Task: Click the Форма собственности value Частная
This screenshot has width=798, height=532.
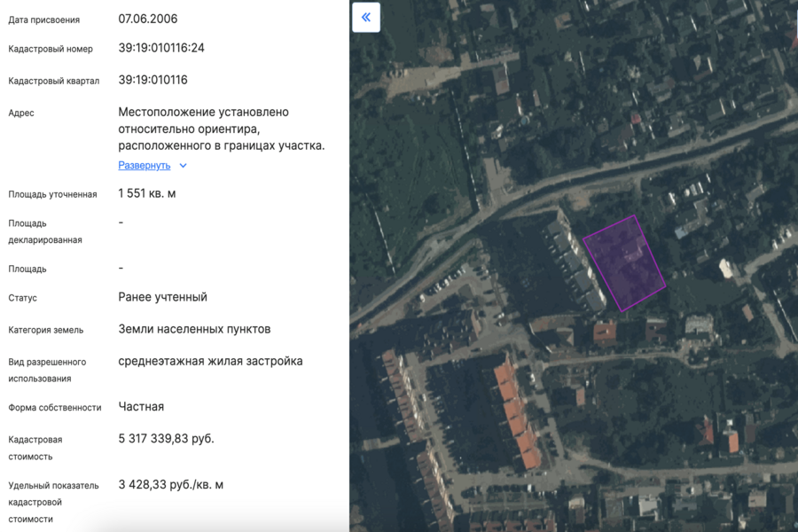Action: pyautogui.click(x=139, y=406)
